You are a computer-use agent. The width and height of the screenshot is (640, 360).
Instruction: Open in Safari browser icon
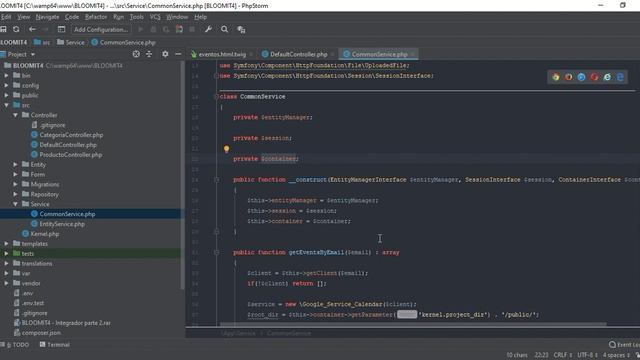(x=581, y=77)
